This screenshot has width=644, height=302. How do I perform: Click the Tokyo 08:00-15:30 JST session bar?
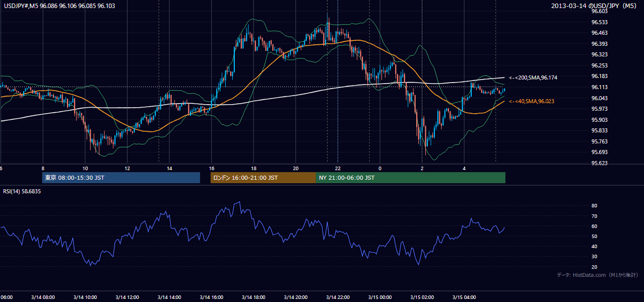(x=121, y=178)
